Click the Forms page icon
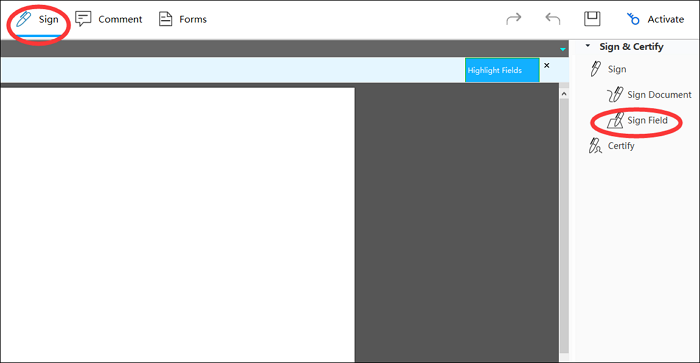The height and width of the screenshot is (363, 700). pos(166,19)
